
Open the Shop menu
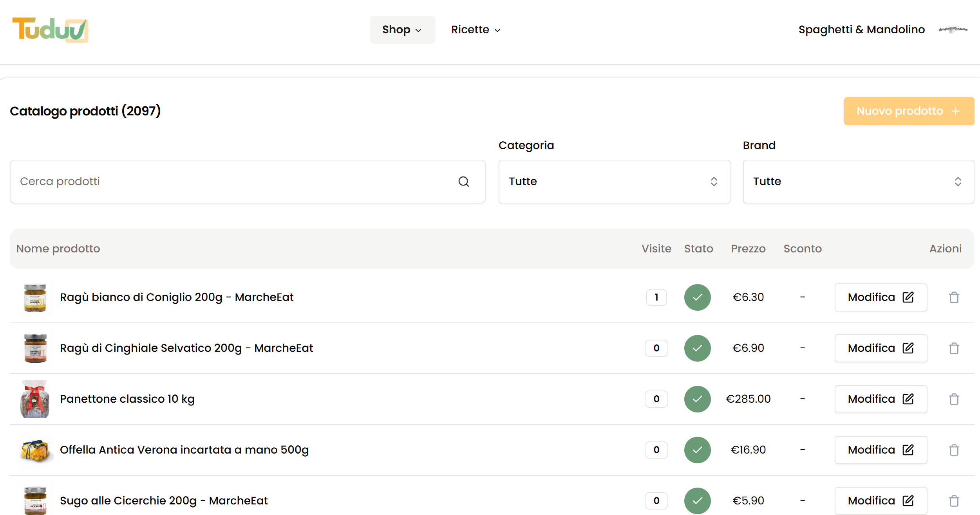coord(402,30)
